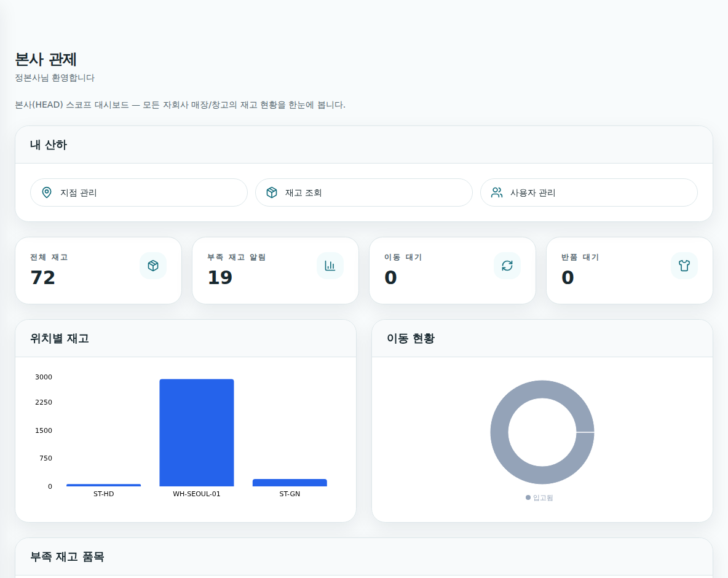
Task: Open the 사용자 관리 shortcut button
Action: click(588, 192)
